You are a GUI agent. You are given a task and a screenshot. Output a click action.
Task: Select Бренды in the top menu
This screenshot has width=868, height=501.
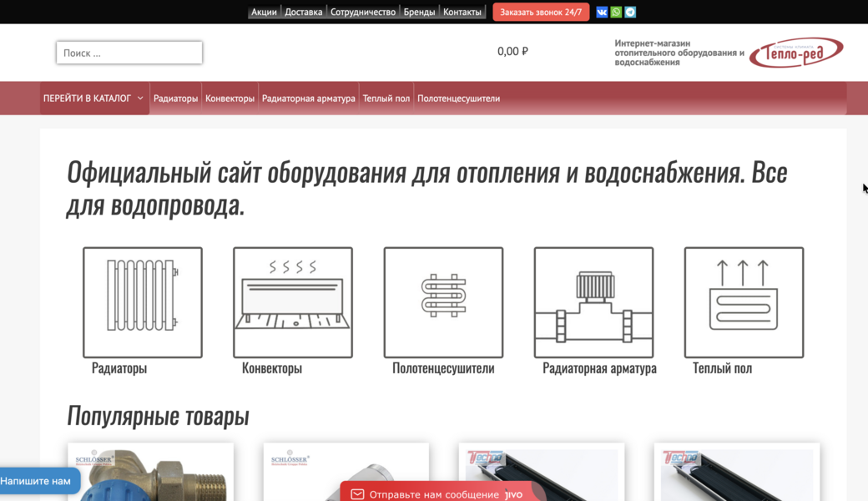pyautogui.click(x=419, y=12)
